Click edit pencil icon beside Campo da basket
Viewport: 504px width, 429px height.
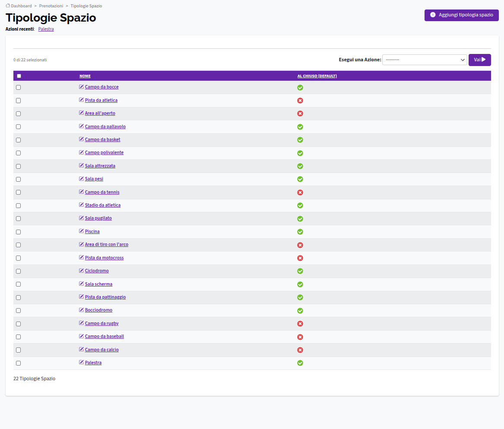[x=81, y=139]
